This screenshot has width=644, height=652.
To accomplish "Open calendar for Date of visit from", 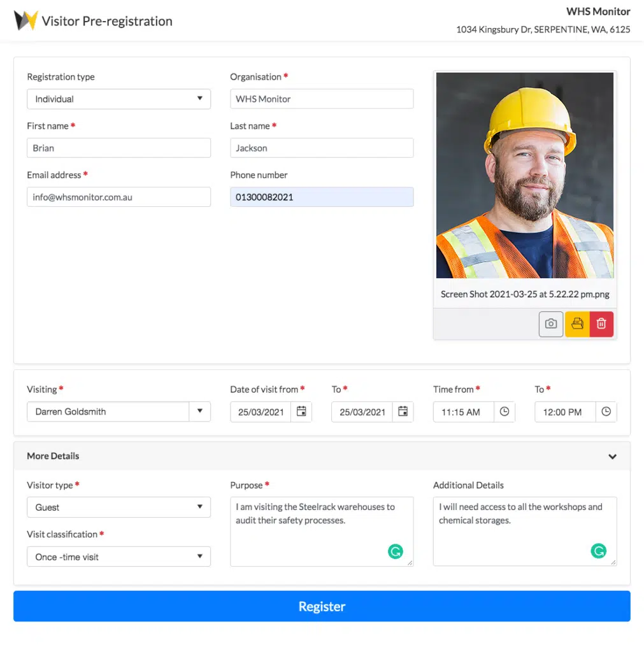I will pos(301,412).
